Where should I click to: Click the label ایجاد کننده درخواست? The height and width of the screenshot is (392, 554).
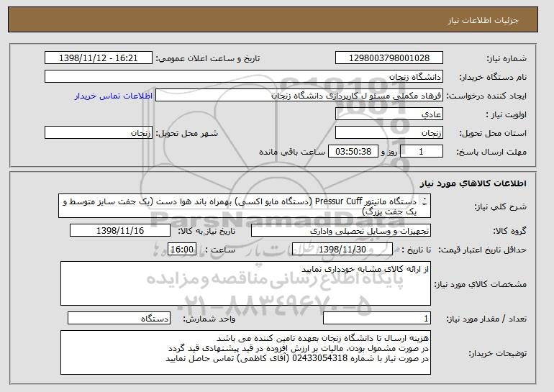(x=486, y=96)
